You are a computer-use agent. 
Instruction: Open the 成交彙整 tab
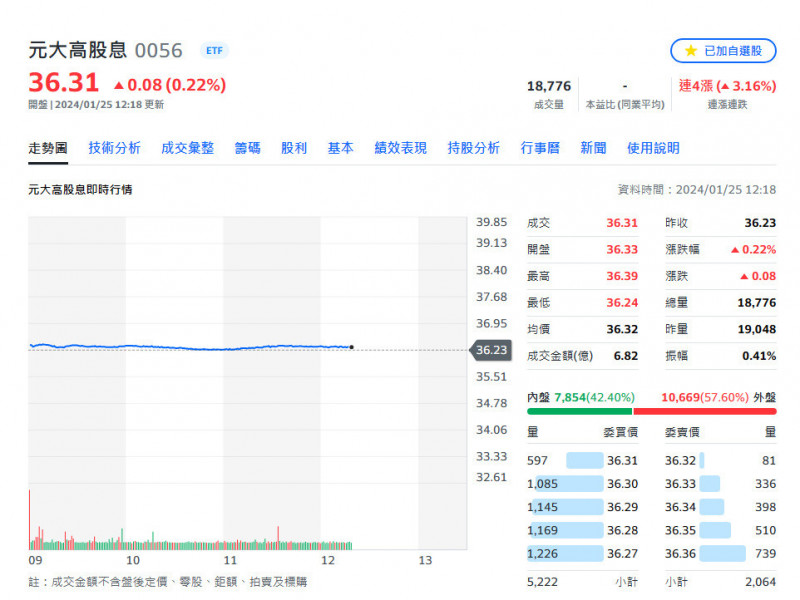coord(187,148)
